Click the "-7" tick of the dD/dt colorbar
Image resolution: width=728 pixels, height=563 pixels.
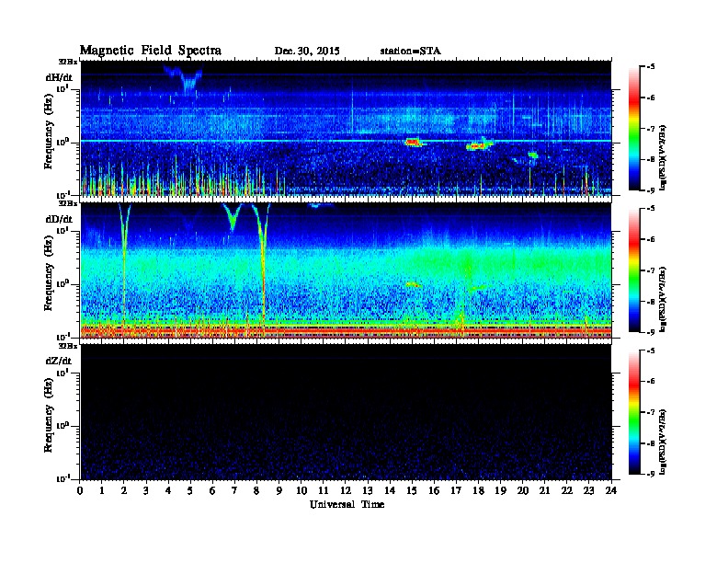[x=651, y=270]
